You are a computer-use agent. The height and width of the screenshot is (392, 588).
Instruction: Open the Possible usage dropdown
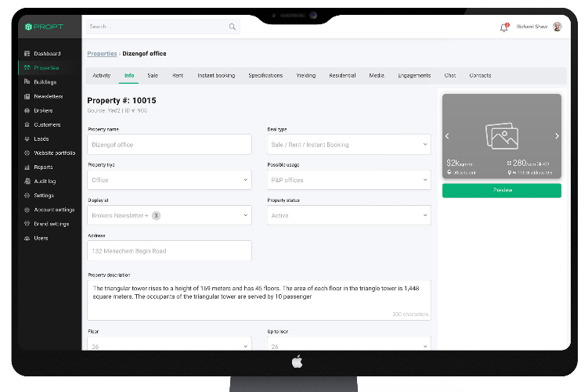349,180
